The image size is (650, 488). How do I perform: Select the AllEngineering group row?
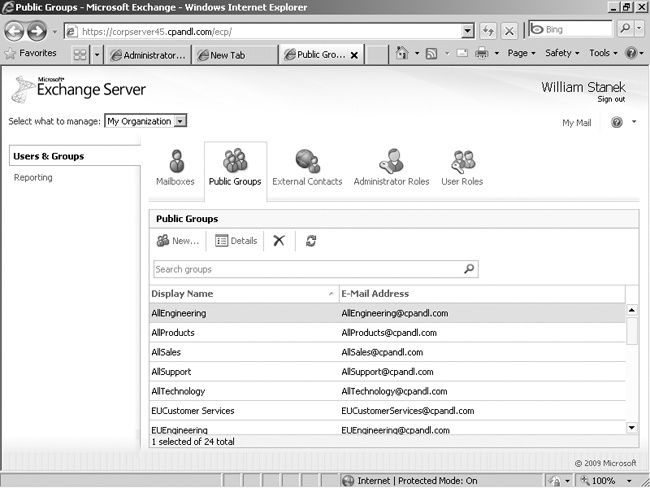(387, 313)
